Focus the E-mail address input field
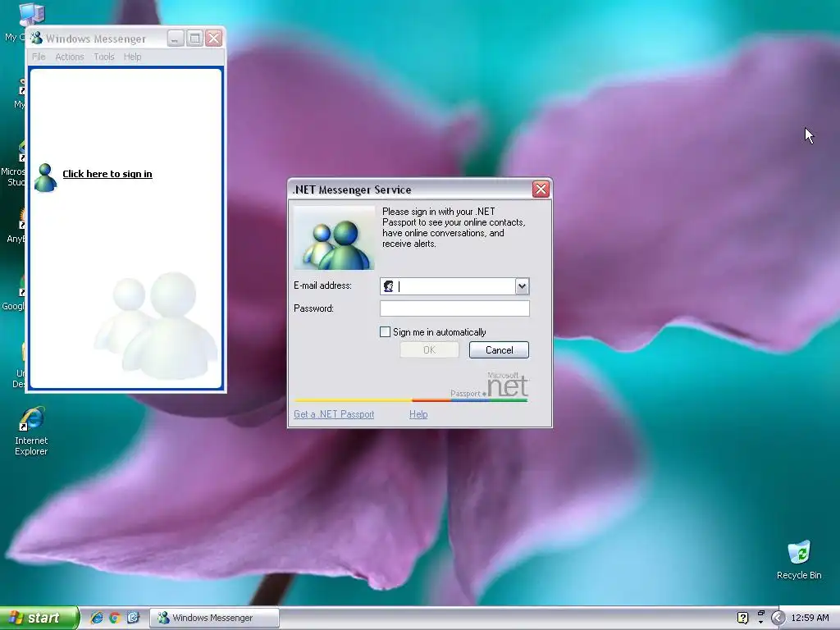The width and height of the screenshot is (840, 630). (x=455, y=286)
